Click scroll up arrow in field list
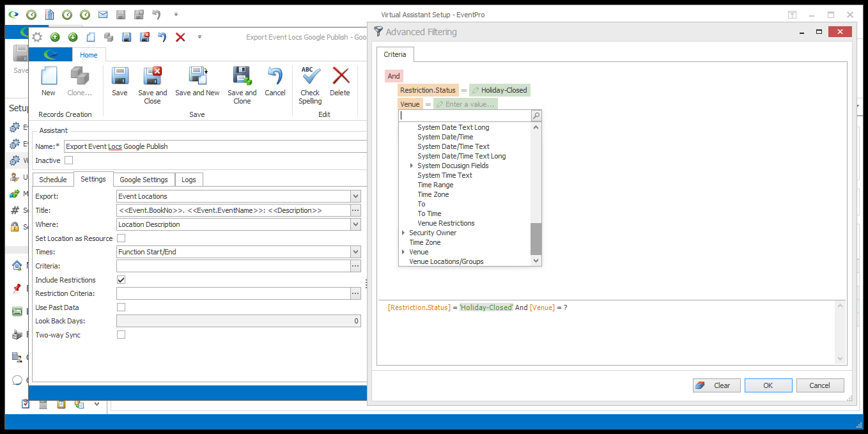This screenshot has width=868, height=434. coord(536,127)
